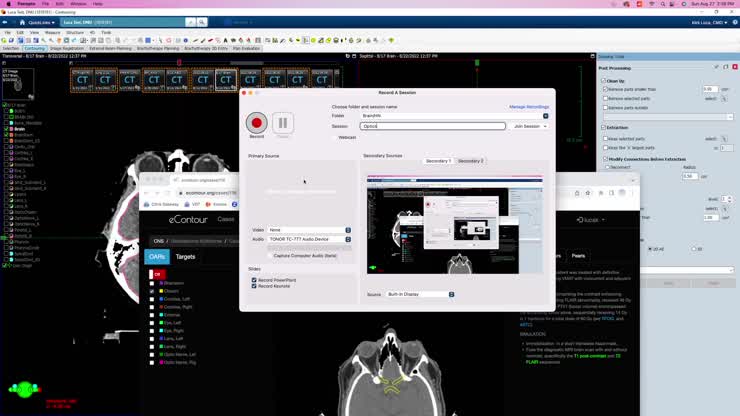Click the CNS breadcrumb in eContour
Viewport: 740px width, 416px height.
(x=158, y=241)
